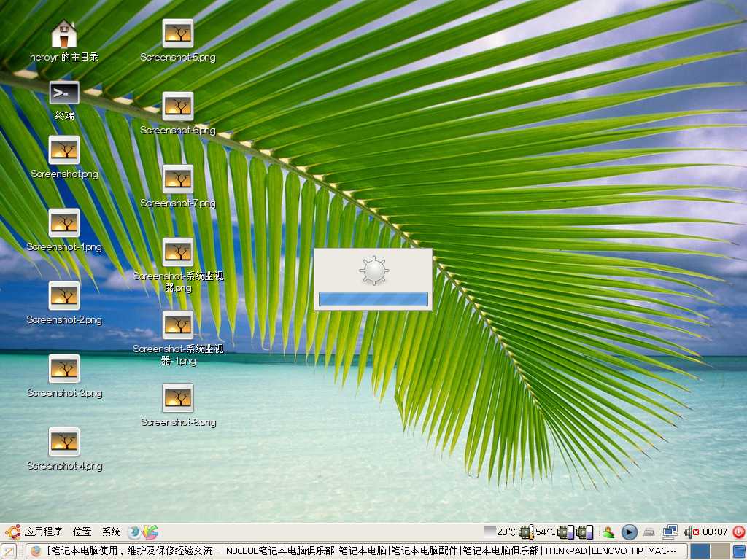Click the green user messenger tray icon
Screen dimensions: 747x560
click(608, 532)
